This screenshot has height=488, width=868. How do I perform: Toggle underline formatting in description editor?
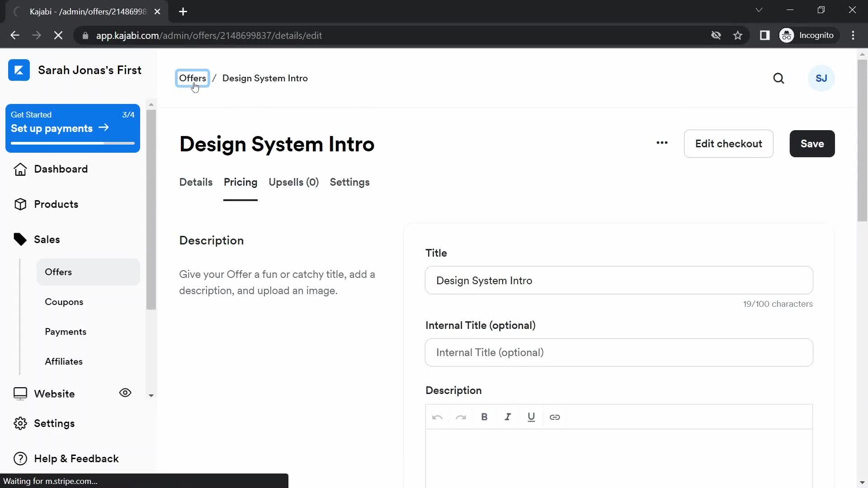(531, 417)
